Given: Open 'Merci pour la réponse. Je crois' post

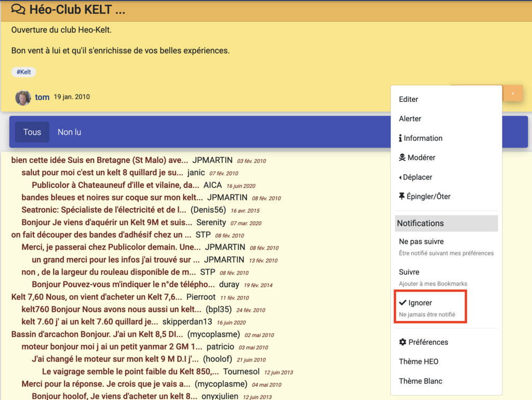Looking at the screenshot, I should (x=106, y=384).
